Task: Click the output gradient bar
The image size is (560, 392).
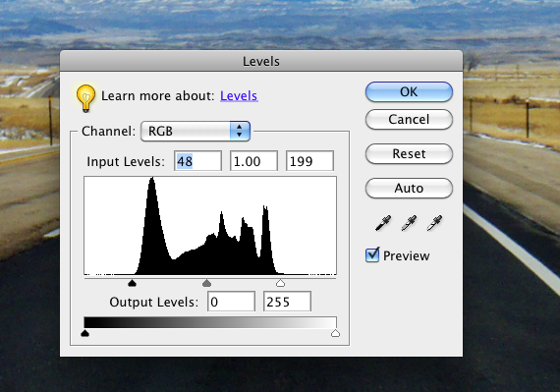Action: click(x=210, y=322)
